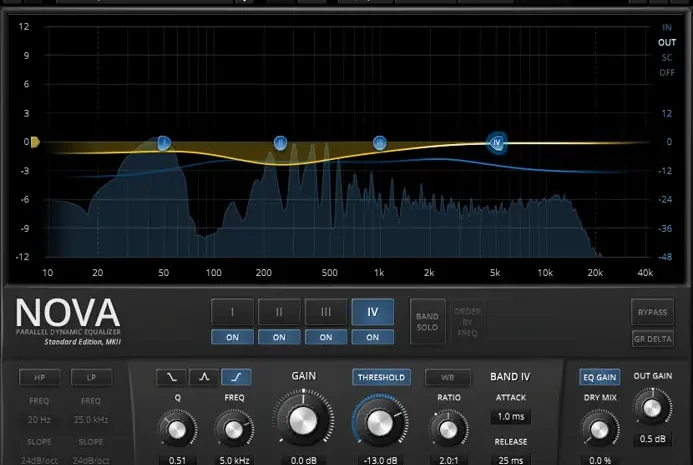Disable band IV with its ON switch
693x465 pixels.
(x=373, y=337)
